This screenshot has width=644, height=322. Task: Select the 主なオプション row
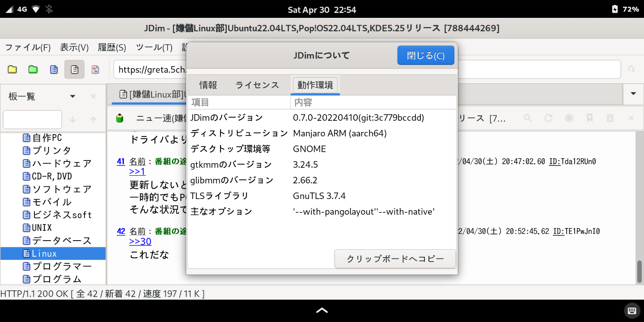point(322,212)
